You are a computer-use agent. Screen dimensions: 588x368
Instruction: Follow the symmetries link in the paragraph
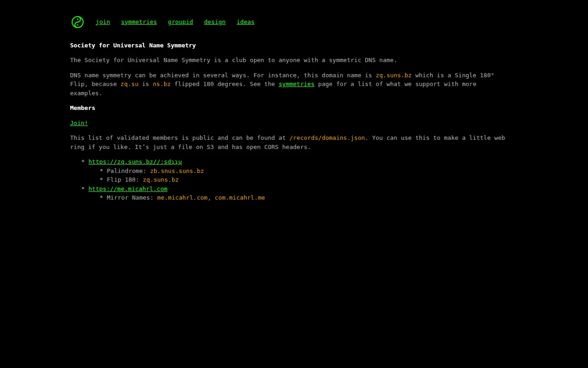tap(296, 84)
